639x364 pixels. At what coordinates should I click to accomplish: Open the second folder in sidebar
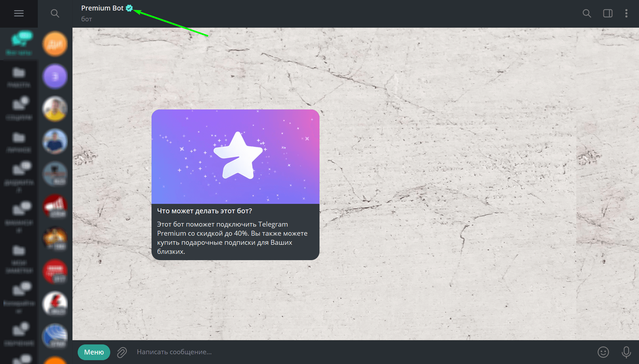pos(19,78)
